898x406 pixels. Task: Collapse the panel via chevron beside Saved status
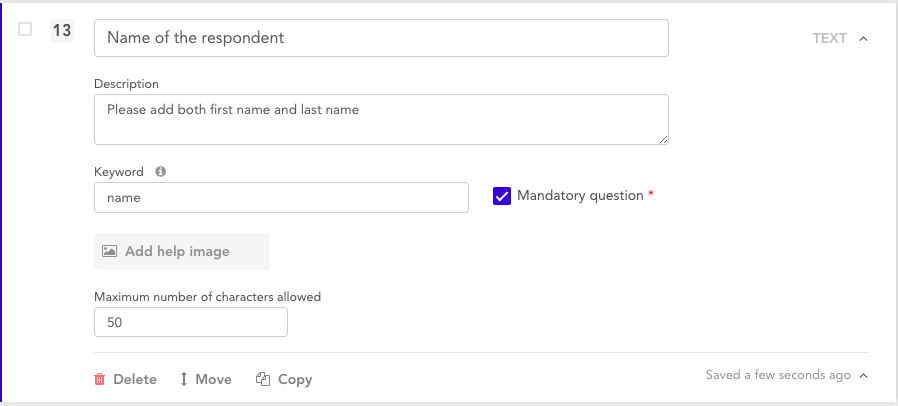(x=864, y=376)
